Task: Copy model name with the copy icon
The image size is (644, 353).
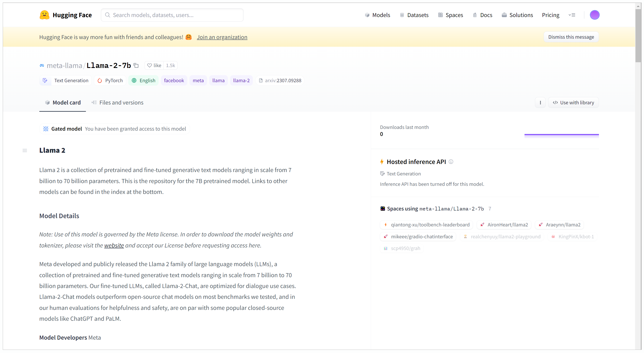Action: click(136, 65)
